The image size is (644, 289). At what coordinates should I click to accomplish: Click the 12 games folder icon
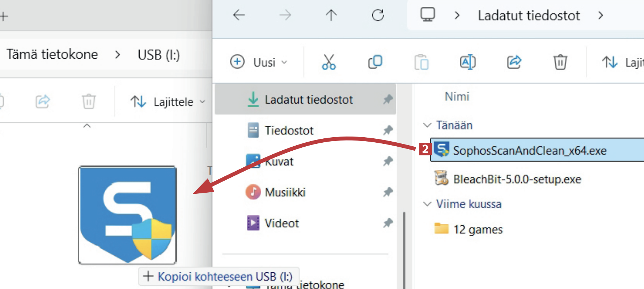point(441,229)
